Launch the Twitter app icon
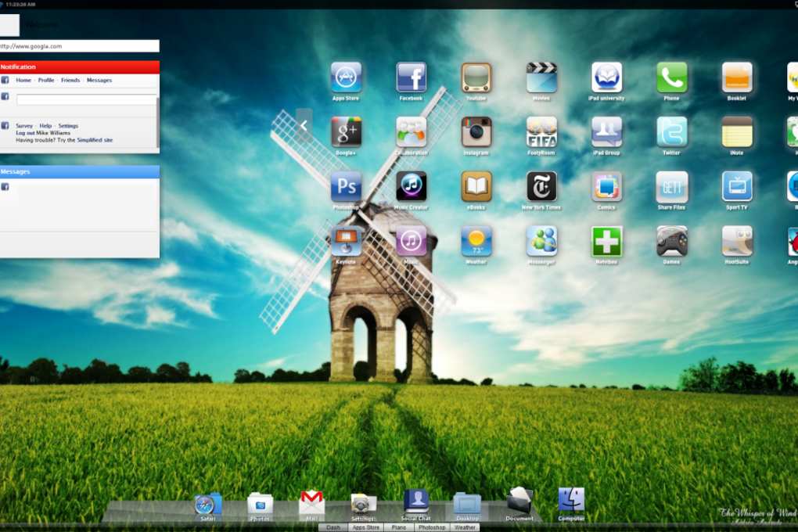 (672, 132)
